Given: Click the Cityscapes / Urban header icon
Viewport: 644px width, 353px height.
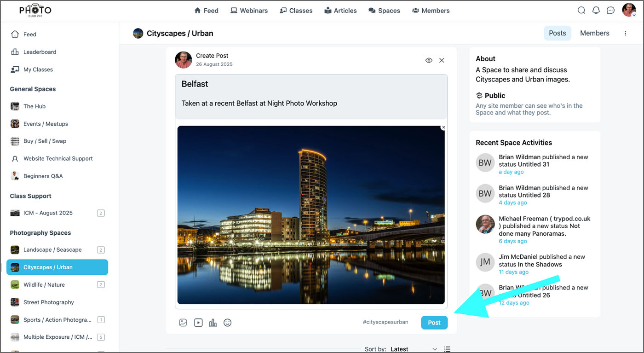Looking at the screenshot, I should pos(138,33).
